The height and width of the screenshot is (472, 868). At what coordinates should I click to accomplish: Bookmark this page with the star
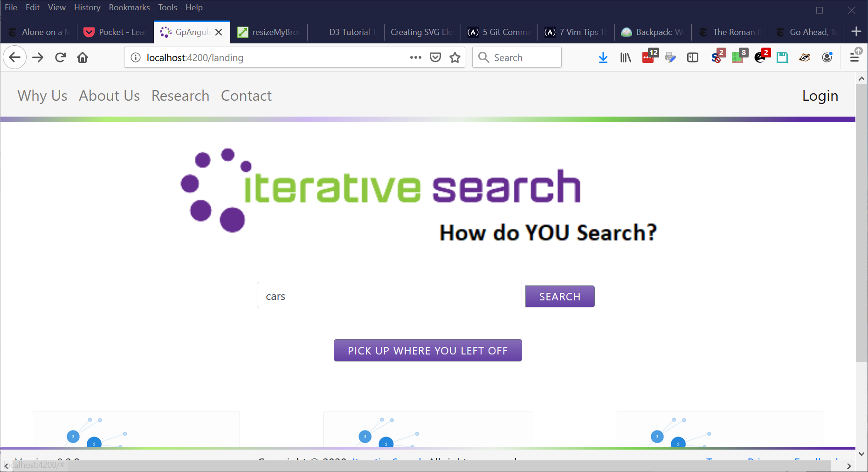455,57
